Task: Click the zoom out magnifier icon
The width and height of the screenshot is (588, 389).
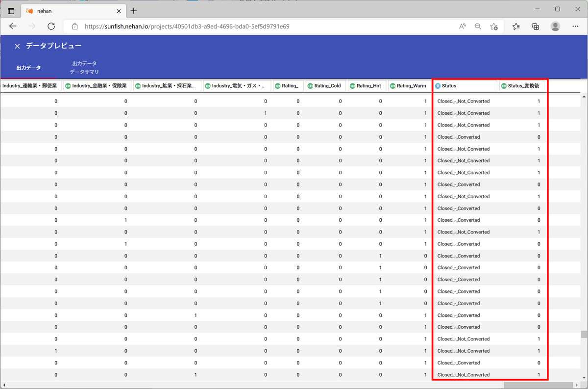Action: (478, 26)
